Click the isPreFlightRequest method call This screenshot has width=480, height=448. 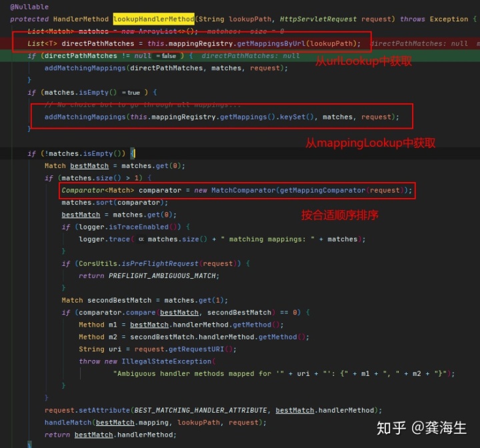pos(160,263)
